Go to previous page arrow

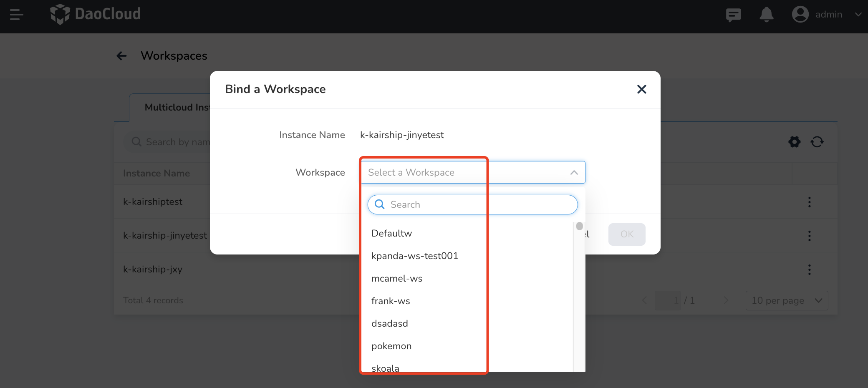(644, 301)
